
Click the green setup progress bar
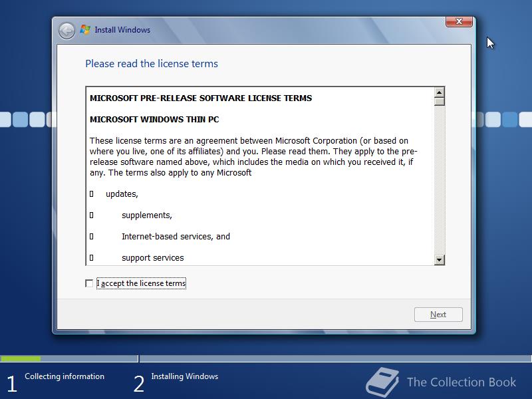click(x=21, y=358)
